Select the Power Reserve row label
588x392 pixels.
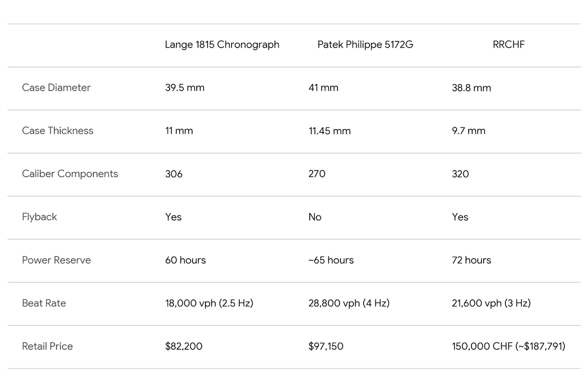pyautogui.click(x=56, y=260)
